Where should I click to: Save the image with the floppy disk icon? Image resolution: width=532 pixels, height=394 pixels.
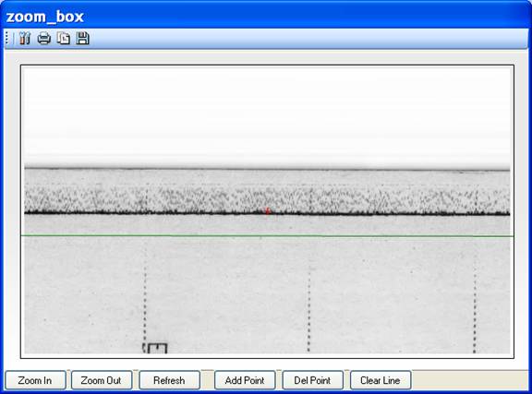[x=83, y=39]
